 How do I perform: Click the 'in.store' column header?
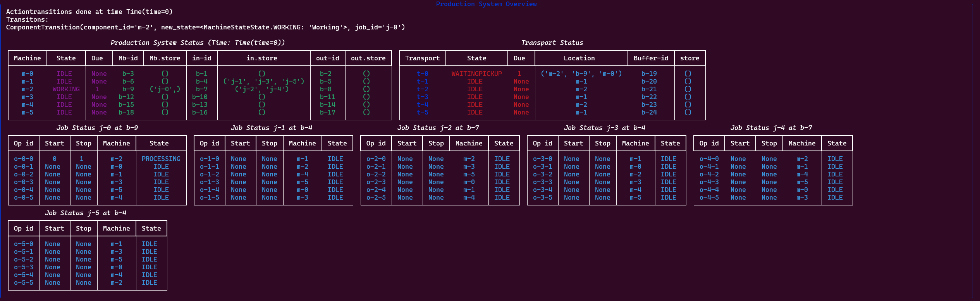tap(262, 58)
